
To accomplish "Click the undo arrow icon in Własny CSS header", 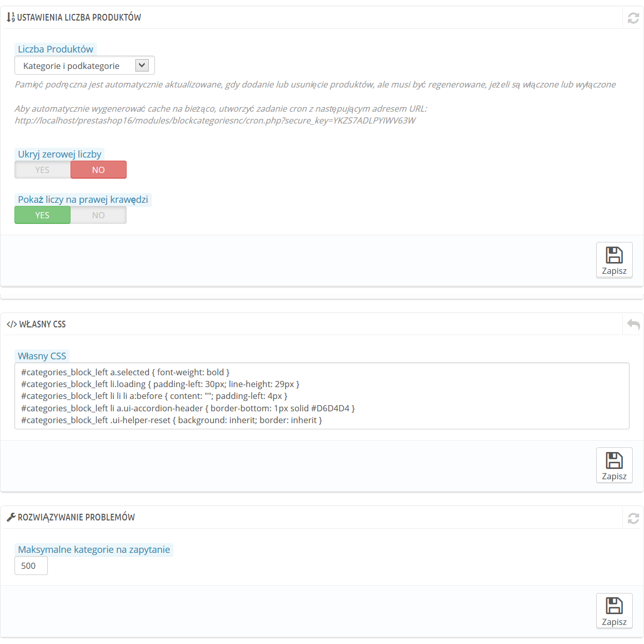I will [x=633, y=324].
